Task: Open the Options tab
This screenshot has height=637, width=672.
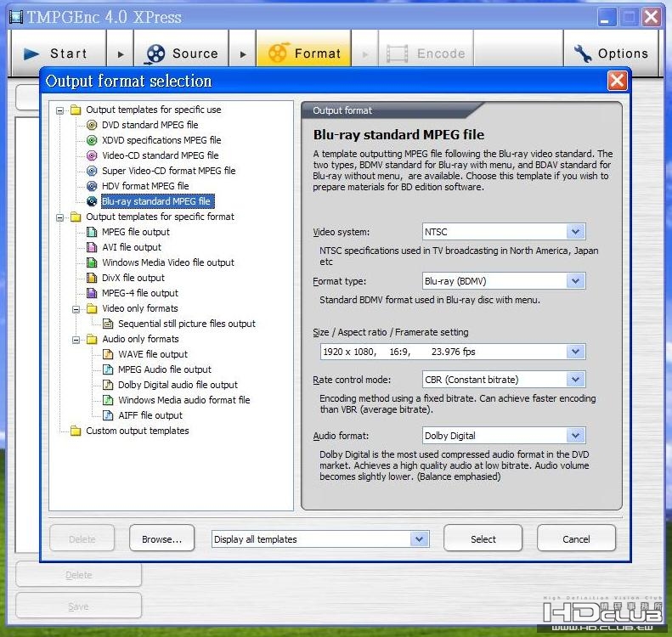Action: 611,54
